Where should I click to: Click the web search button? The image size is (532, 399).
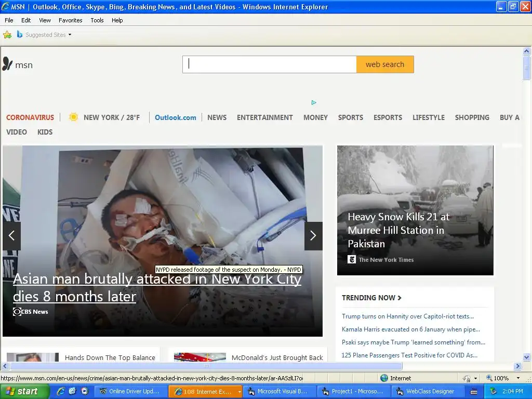pyautogui.click(x=385, y=64)
